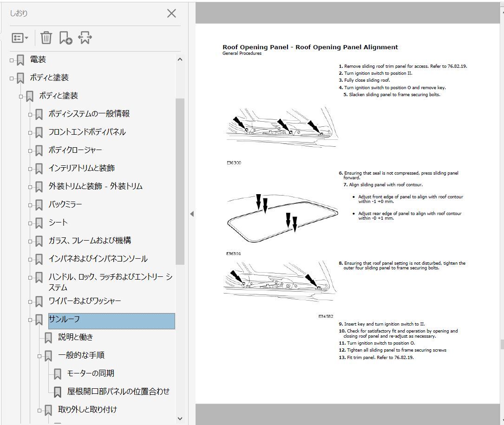Open top-level ボディと塗装 bookmark
Viewport: 504px width, 425px height.
click(49, 78)
